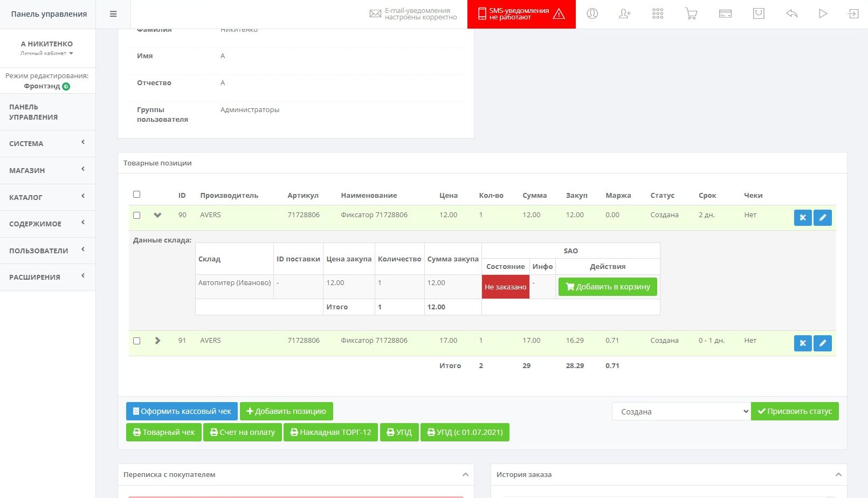Viewport: 868px width, 498px height.
Task: Collapse the 'История заказа' panel
Action: click(x=838, y=475)
